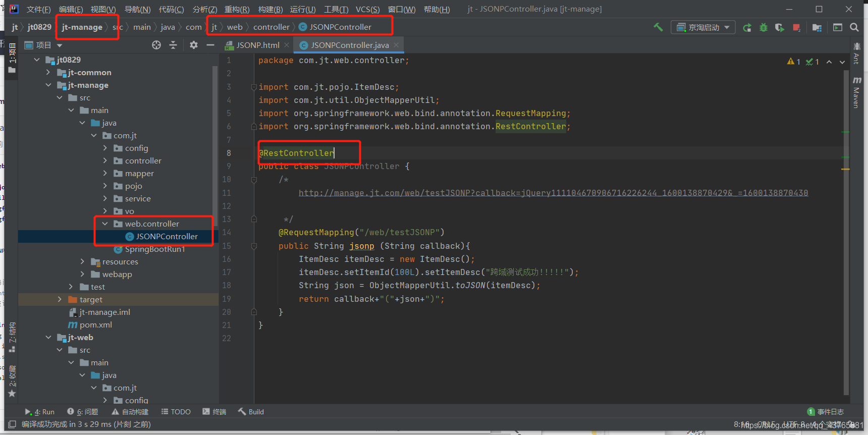Open the 4: Run tool window
The height and width of the screenshot is (435, 868).
coord(39,412)
